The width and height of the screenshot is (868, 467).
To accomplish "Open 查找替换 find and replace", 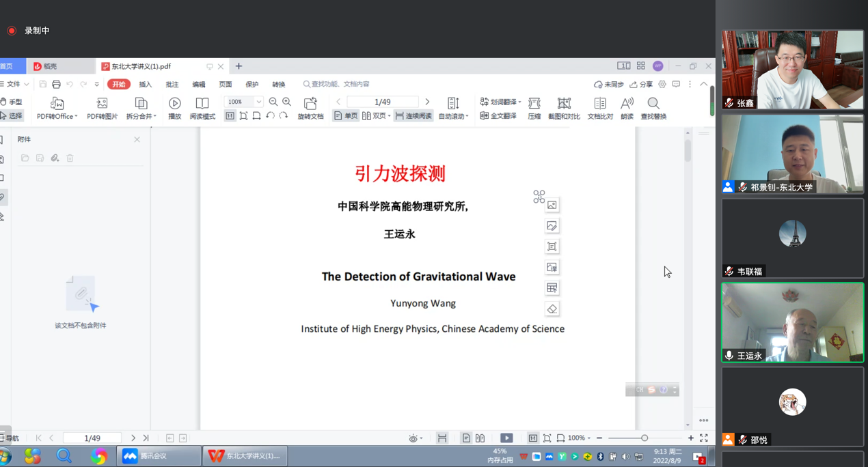I will (x=653, y=104).
